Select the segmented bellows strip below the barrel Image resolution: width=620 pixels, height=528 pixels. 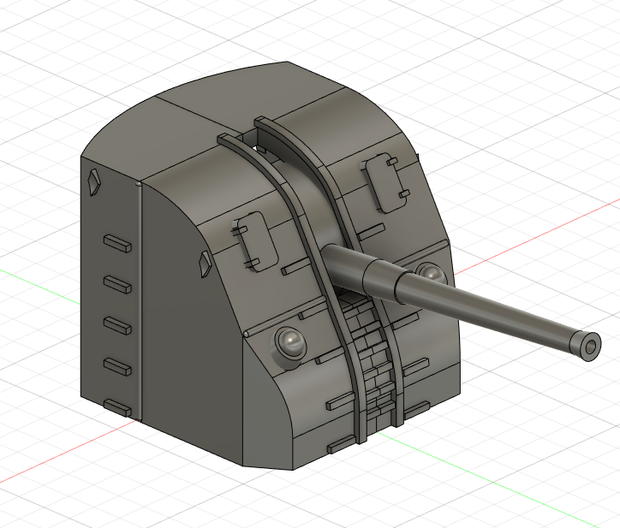click(372, 364)
